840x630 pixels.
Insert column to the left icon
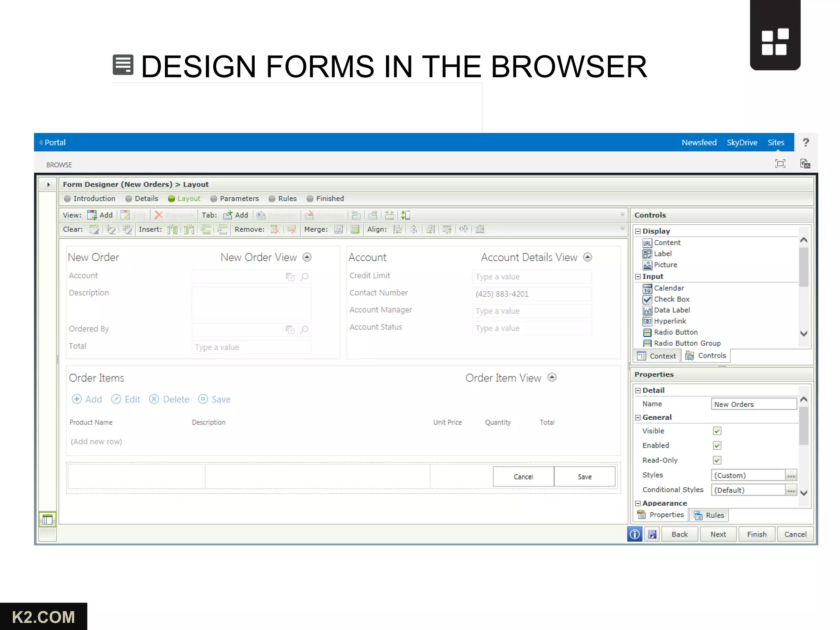click(172, 229)
